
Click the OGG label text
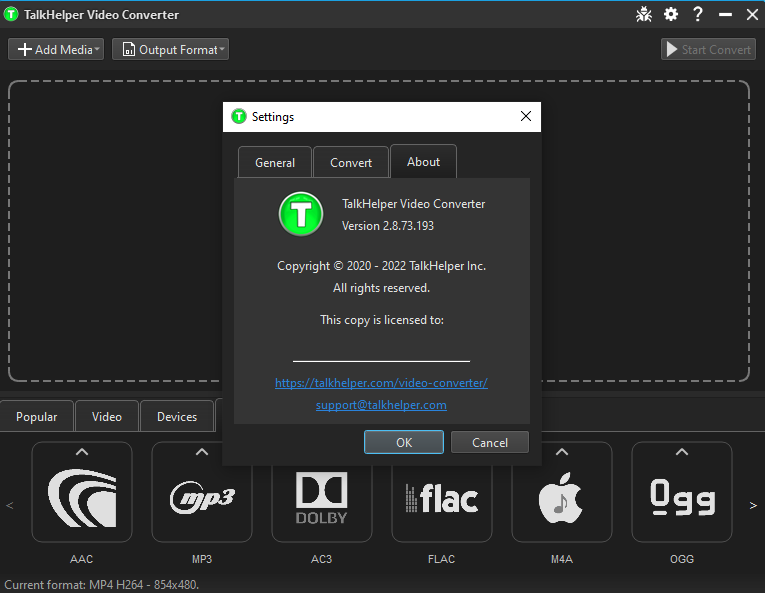[x=682, y=559]
